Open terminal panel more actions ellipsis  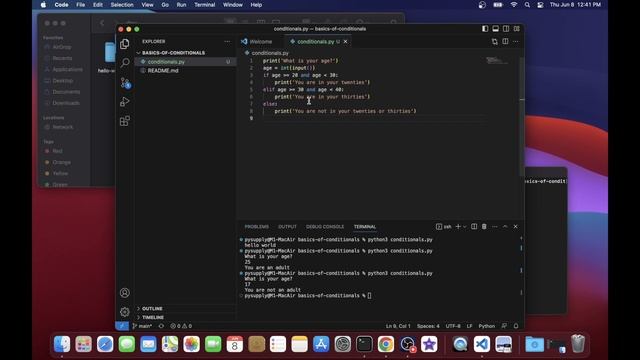tap(495, 227)
